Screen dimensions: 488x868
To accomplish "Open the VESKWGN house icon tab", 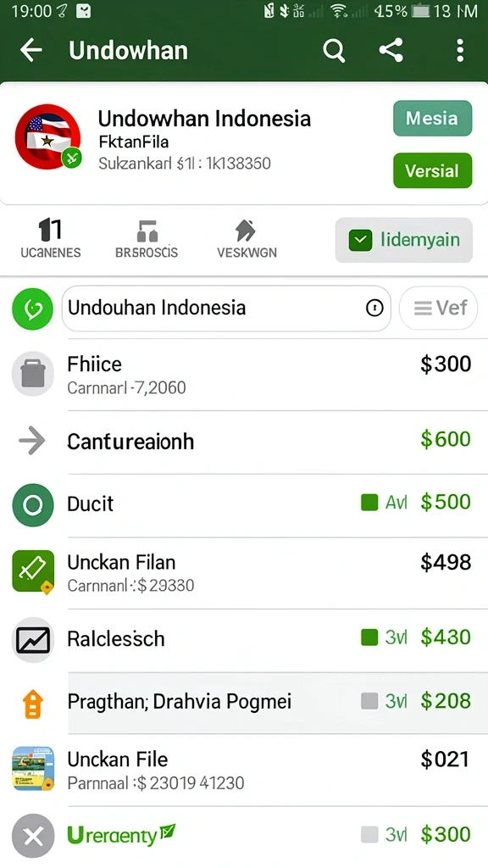I will 247,238.
